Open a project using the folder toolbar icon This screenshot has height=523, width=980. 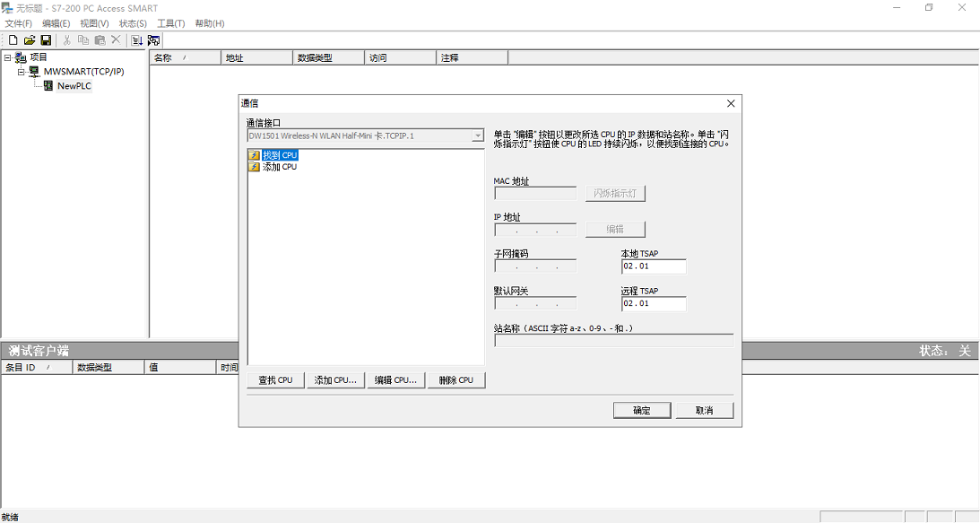pyautogui.click(x=30, y=39)
